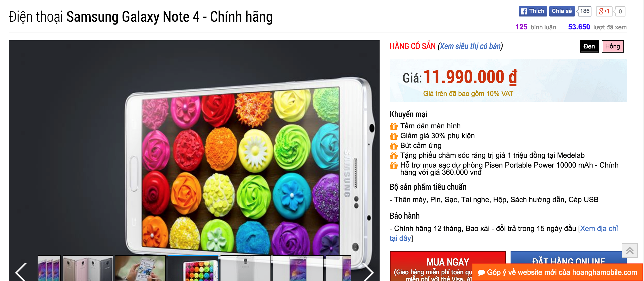Open Góp ý về website feedback bar
This screenshot has width=644, height=281.
[x=557, y=272]
